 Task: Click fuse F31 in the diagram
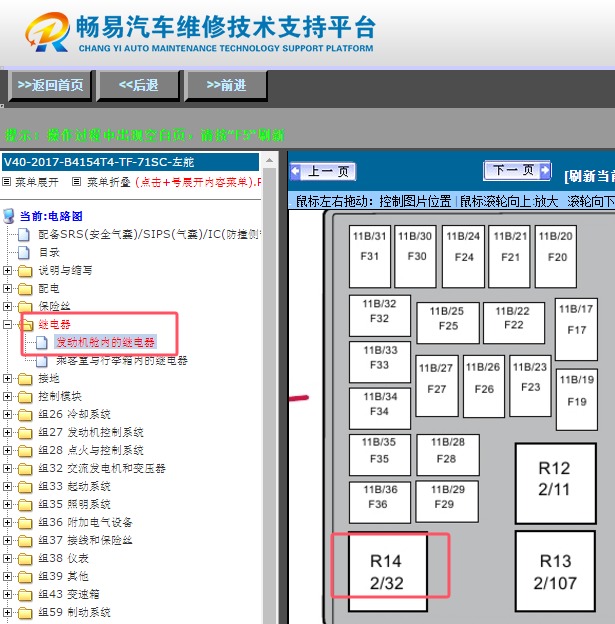pyautogui.click(x=370, y=256)
